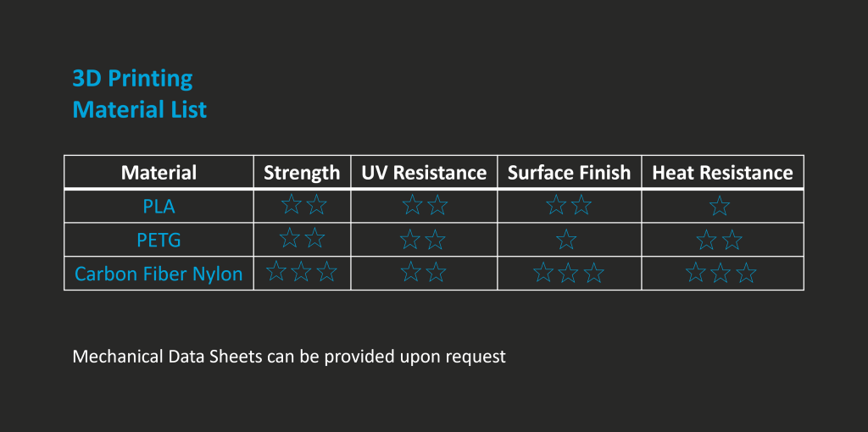Image resolution: width=868 pixels, height=432 pixels.
Task: Click the PLA Strength star rating
Action: 303,204
